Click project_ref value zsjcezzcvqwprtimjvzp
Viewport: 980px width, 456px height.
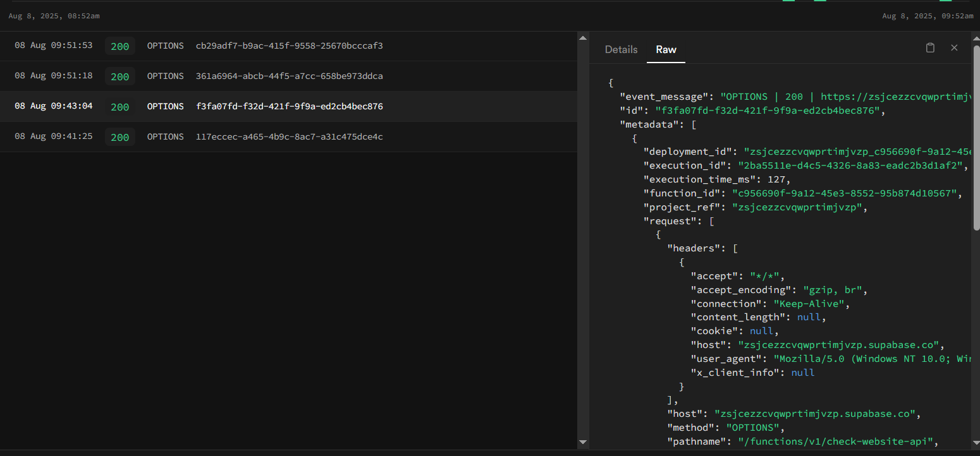tap(797, 207)
